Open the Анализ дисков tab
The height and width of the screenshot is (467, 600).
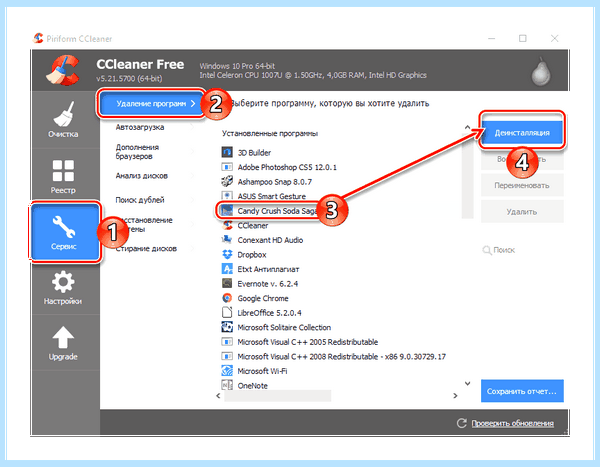click(142, 176)
